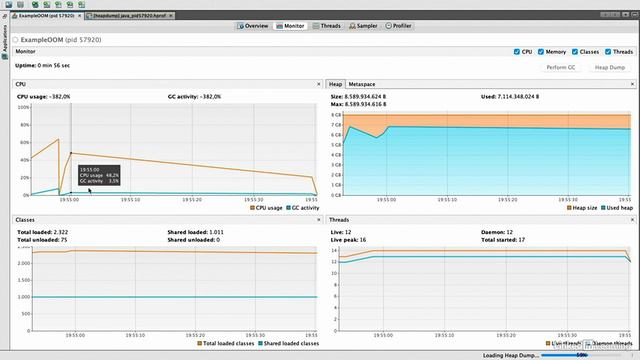Click the fourth green Add toolbar icon
The image size is (640, 360).
click(x=70, y=4)
